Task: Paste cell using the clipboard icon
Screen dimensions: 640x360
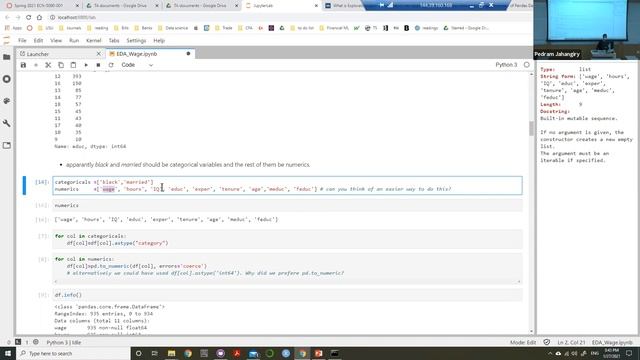Action: (73, 65)
